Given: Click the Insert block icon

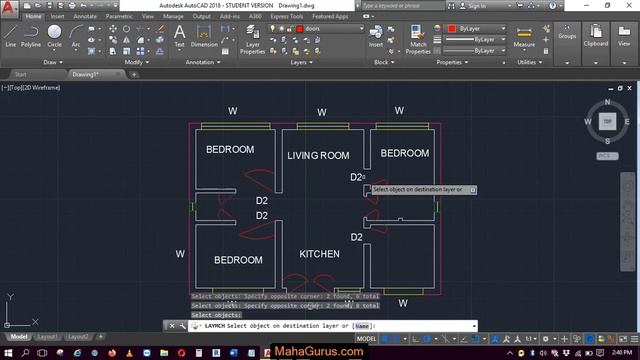Looking at the screenshot, I should click(376, 36).
